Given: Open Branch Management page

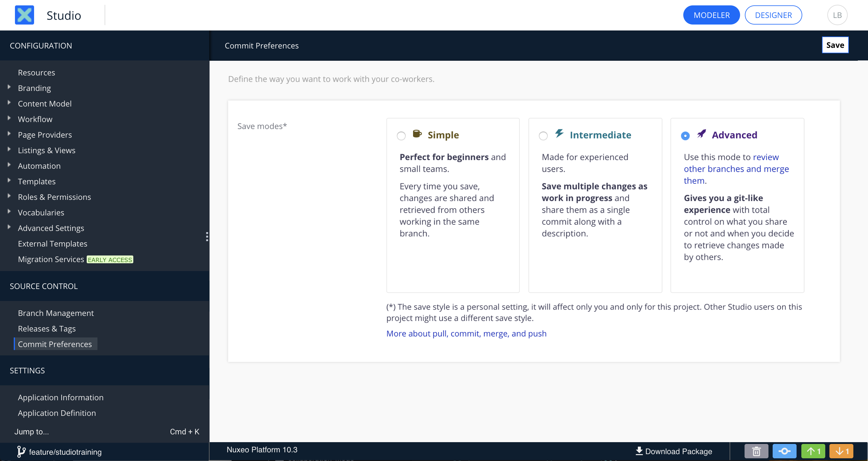Looking at the screenshot, I should [56, 313].
